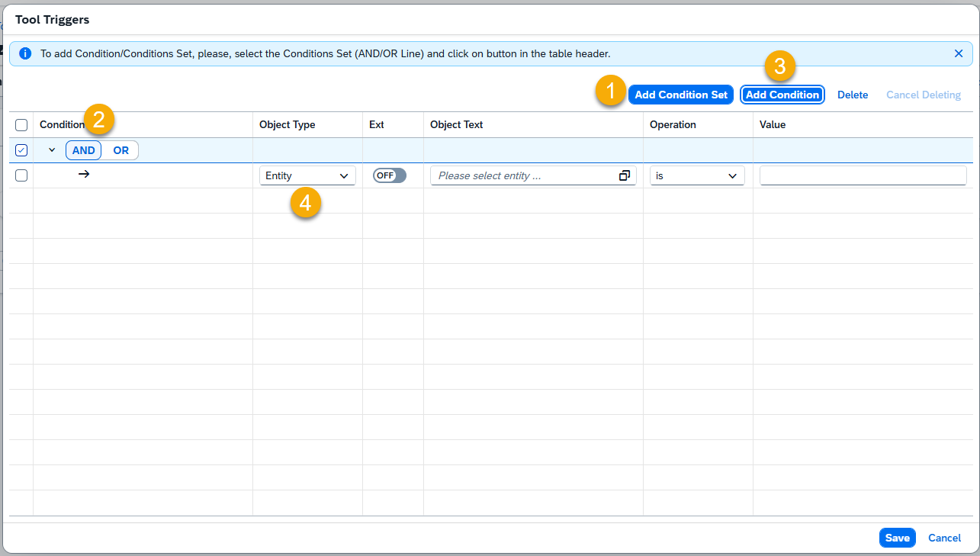Close the information message strip
Viewport: 980px width, 556px height.
click(959, 54)
